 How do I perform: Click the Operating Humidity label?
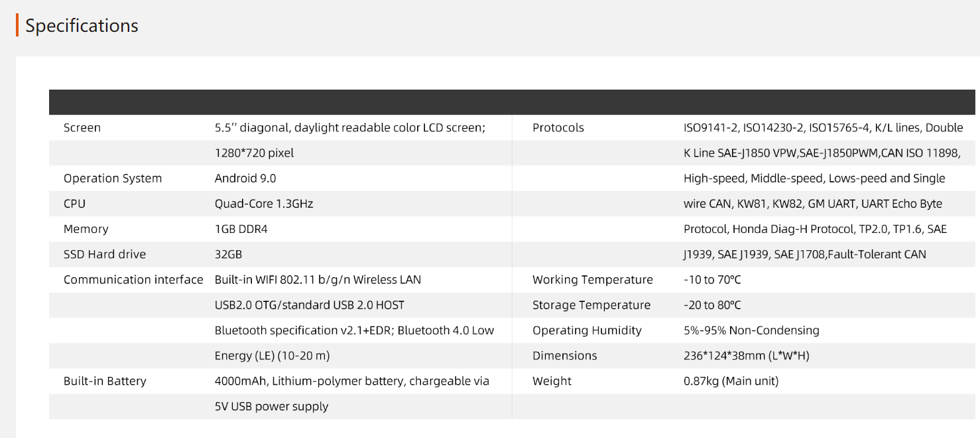587,330
